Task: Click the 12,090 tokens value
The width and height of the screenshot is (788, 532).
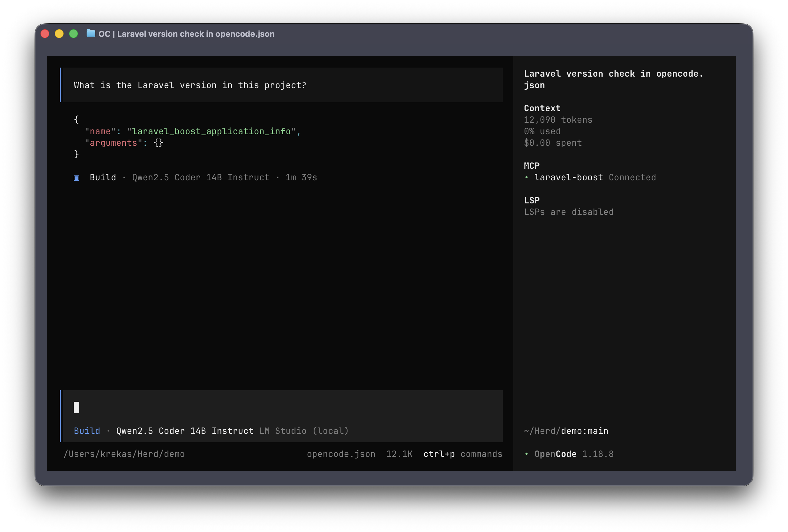Action: coord(558,120)
